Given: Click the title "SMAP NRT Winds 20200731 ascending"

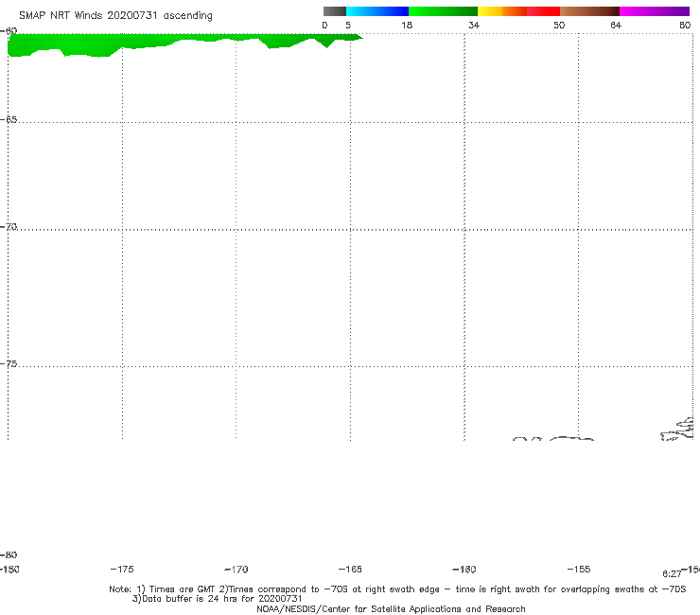Looking at the screenshot, I should pos(115,16).
